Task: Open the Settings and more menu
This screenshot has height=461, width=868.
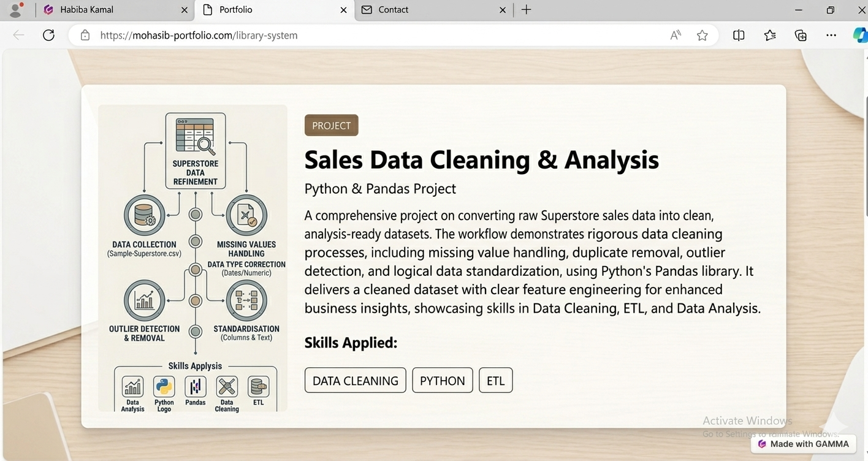Action: [831, 35]
